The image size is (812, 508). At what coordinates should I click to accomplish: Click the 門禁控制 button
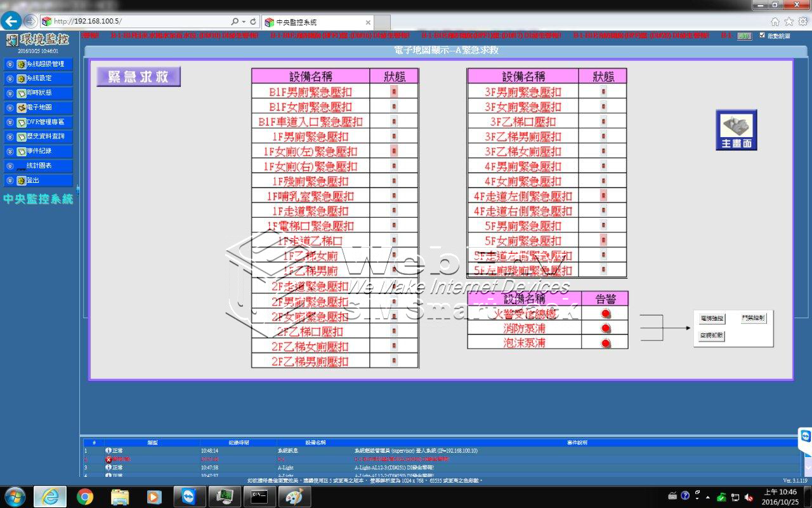click(754, 319)
